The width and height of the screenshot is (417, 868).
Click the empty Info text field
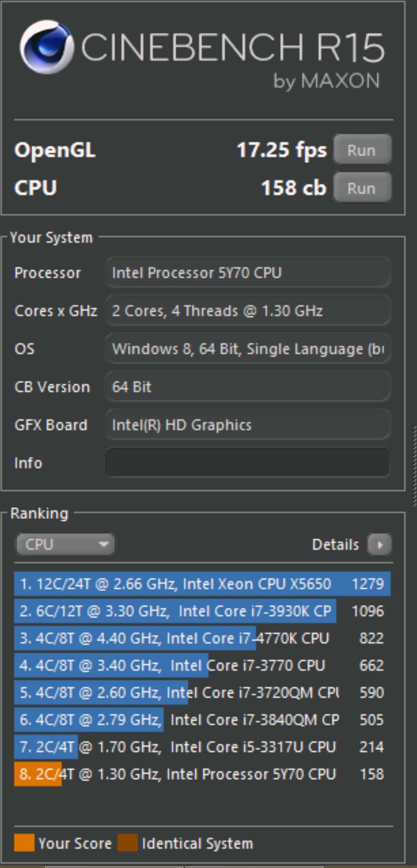coord(247,462)
